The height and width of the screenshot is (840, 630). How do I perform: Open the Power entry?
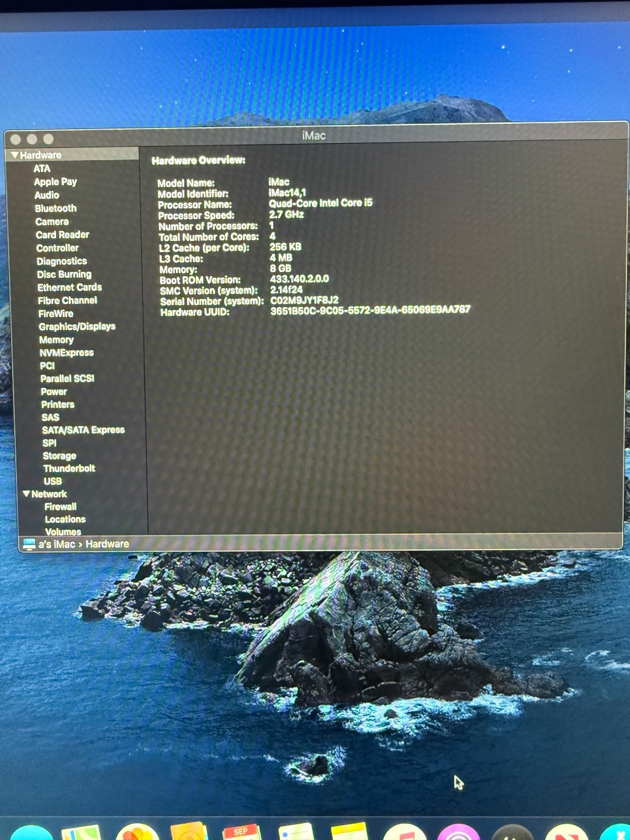(x=54, y=392)
